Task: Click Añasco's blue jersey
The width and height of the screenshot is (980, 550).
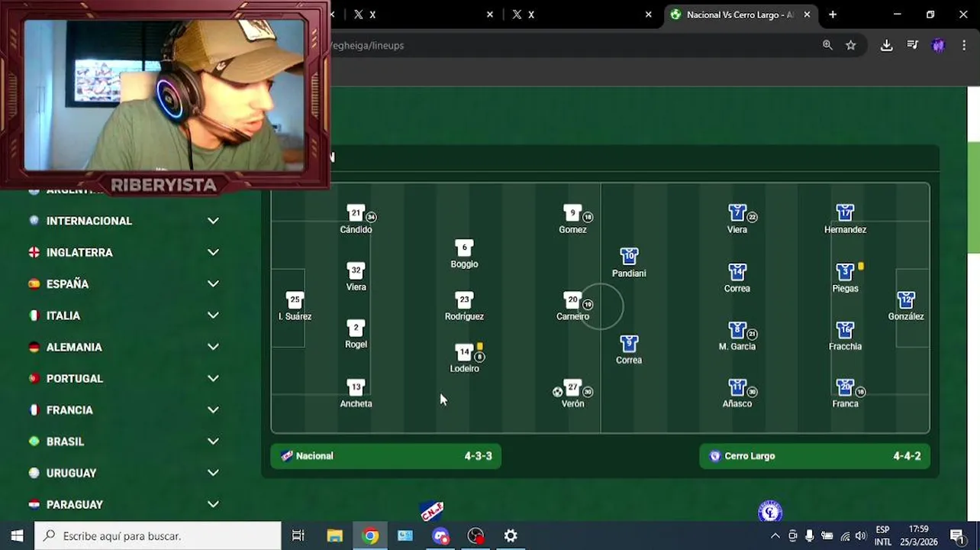Action: pyautogui.click(x=737, y=387)
